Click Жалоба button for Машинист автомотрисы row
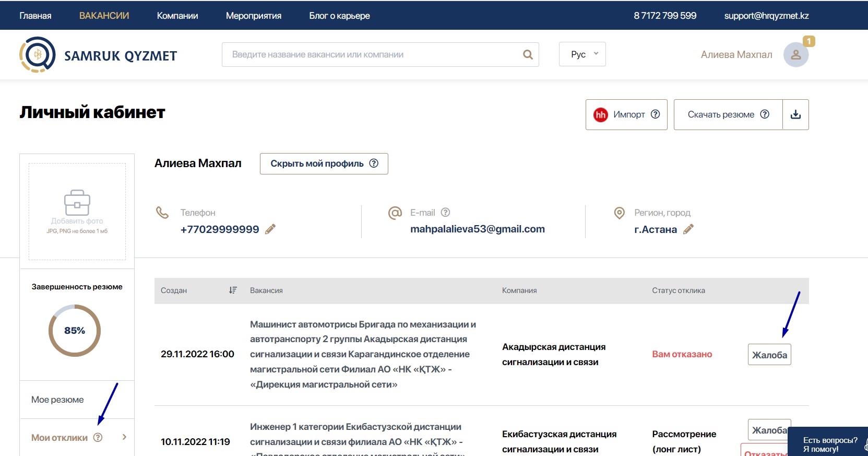The image size is (868, 456). coord(769,355)
